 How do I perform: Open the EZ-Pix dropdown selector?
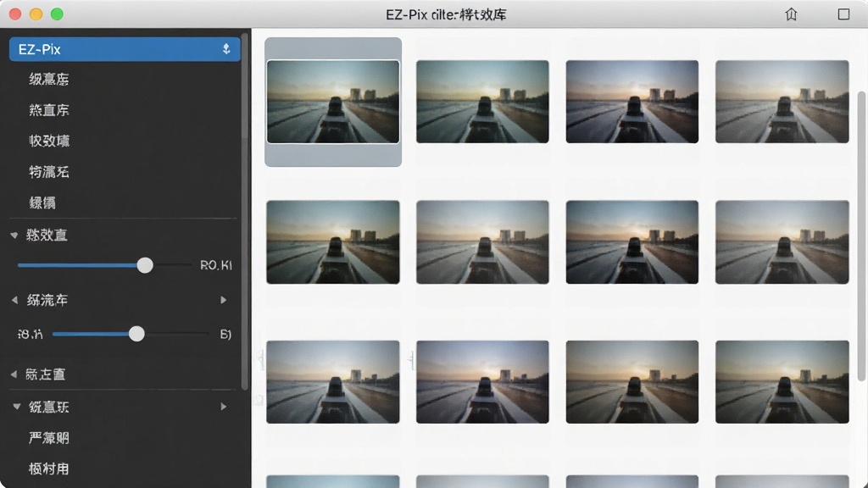coord(125,49)
